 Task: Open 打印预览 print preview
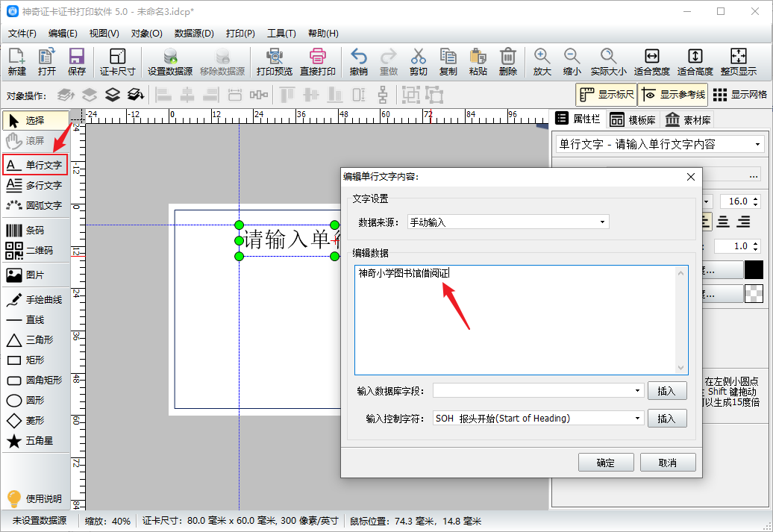274,62
